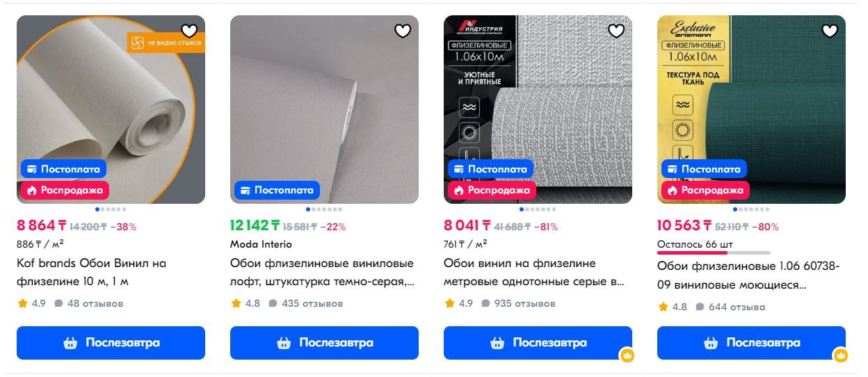Click comment bubble icon next to 435 отзывов

pos(273,303)
